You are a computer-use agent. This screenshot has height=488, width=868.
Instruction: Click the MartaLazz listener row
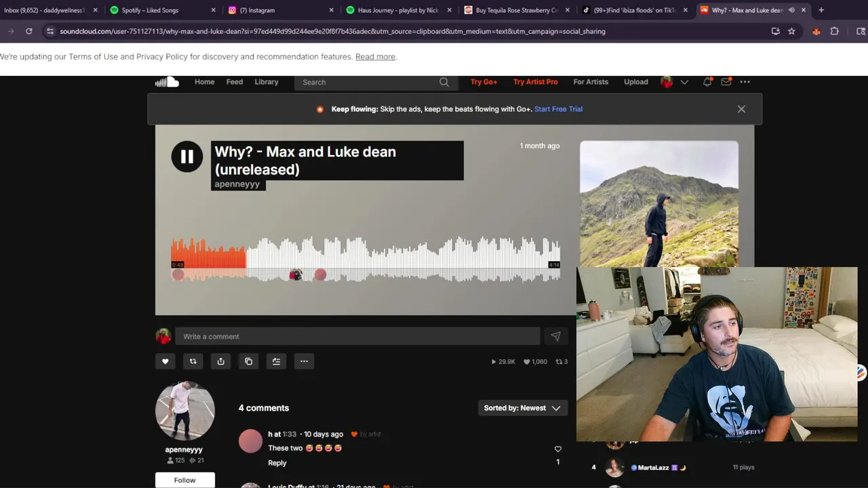(671, 468)
